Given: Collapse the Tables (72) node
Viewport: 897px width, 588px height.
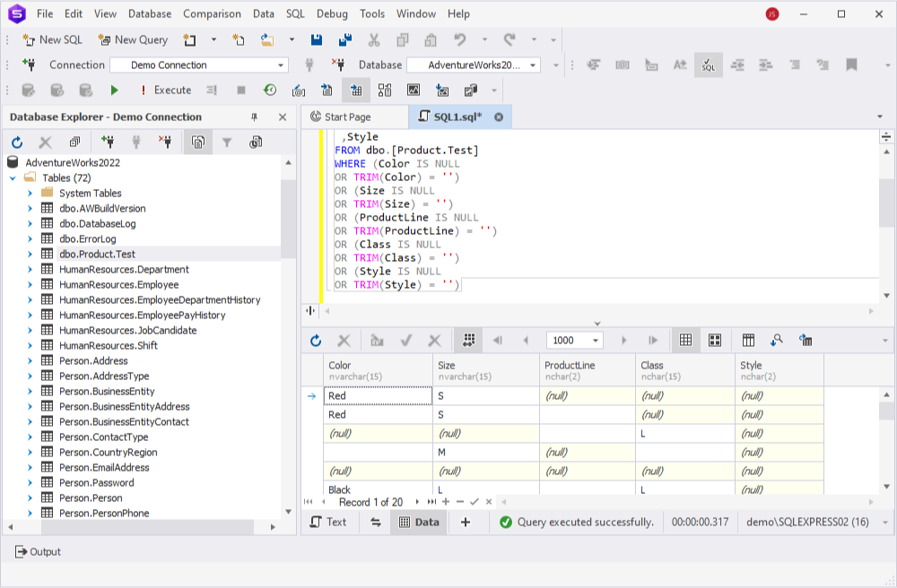Looking at the screenshot, I should [13, 178].
